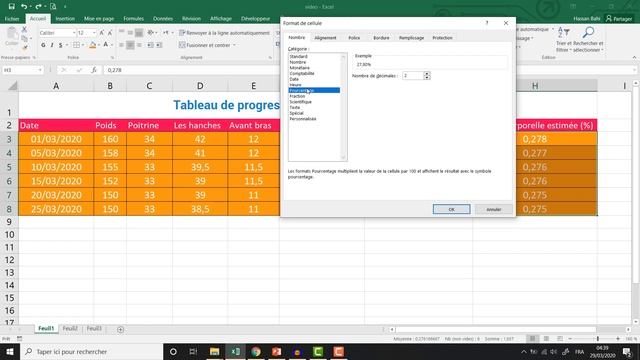Toggle center horizontal alignment

coord(130,45)
